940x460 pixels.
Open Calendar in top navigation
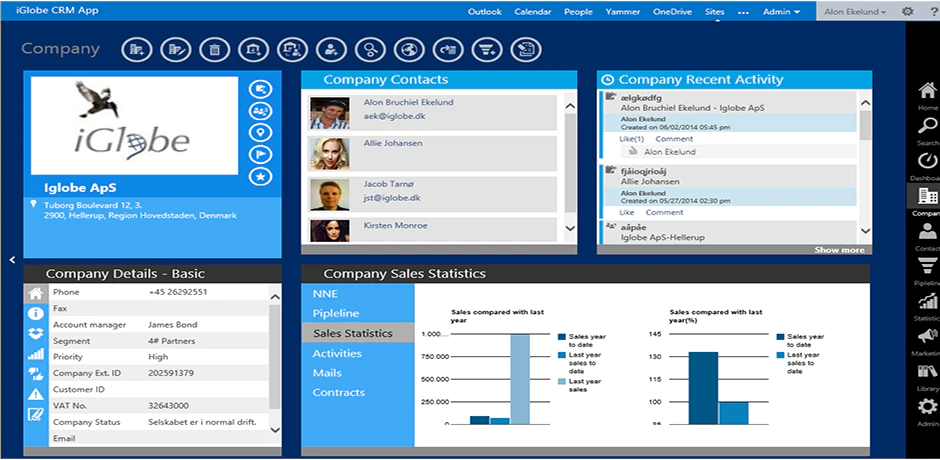[533, 11]
